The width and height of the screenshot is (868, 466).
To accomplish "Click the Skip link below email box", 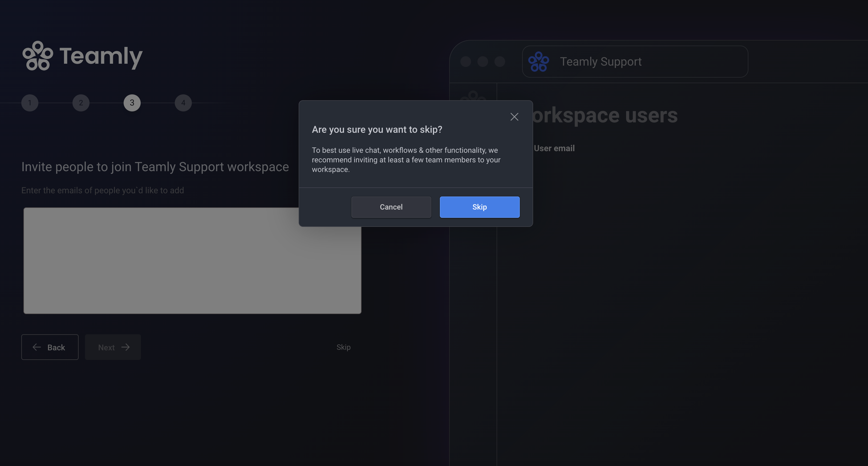I will [x=343, y=347].
